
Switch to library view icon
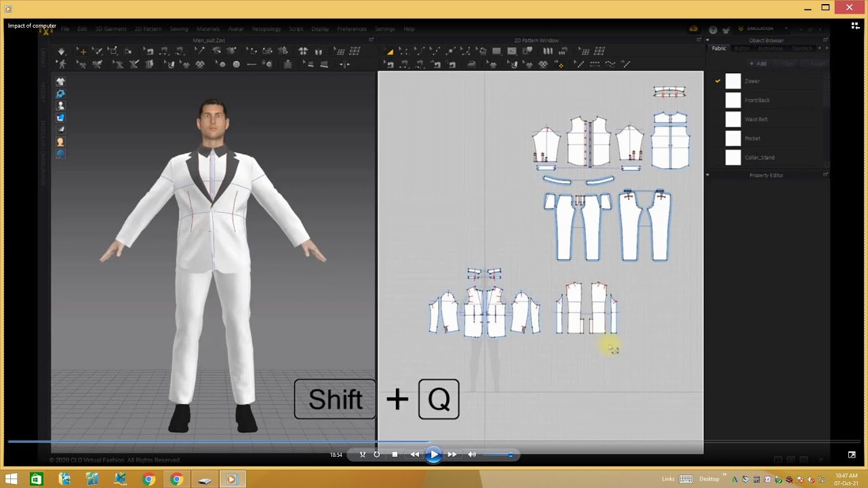click(x=855, y=26)
